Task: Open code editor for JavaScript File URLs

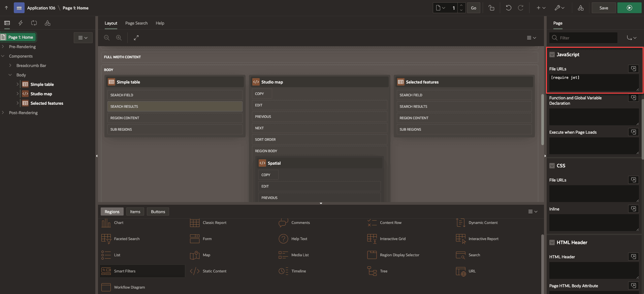Action: click(x=634, y=69)
